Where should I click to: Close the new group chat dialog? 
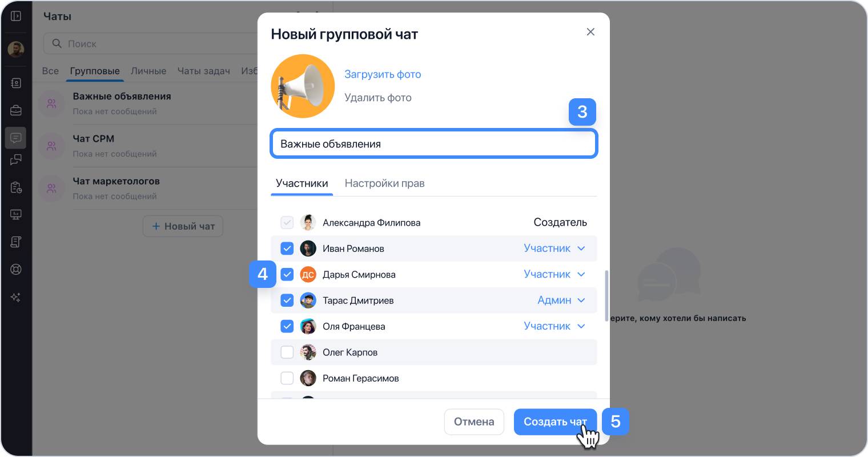click(x=590, y=32)
